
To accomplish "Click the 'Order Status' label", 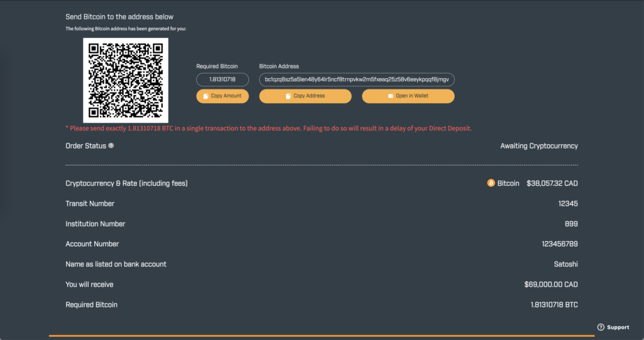I will point(86,146).
